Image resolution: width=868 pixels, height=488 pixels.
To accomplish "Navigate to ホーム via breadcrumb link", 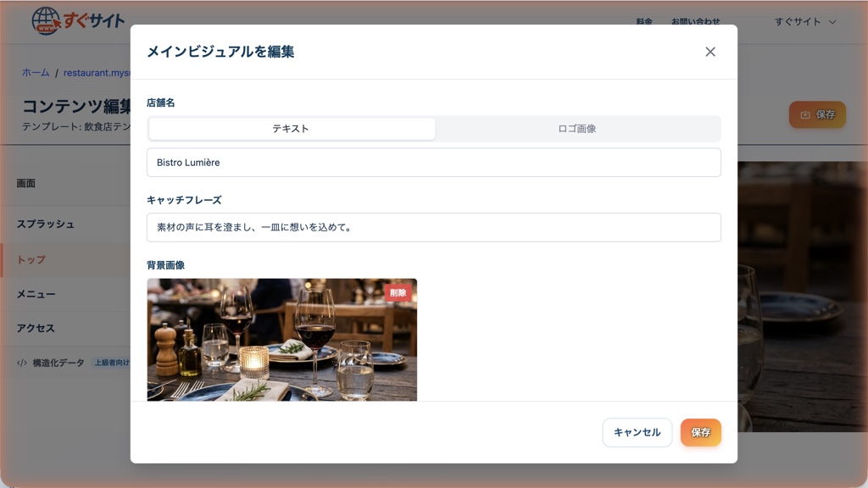I will [35, 73].
